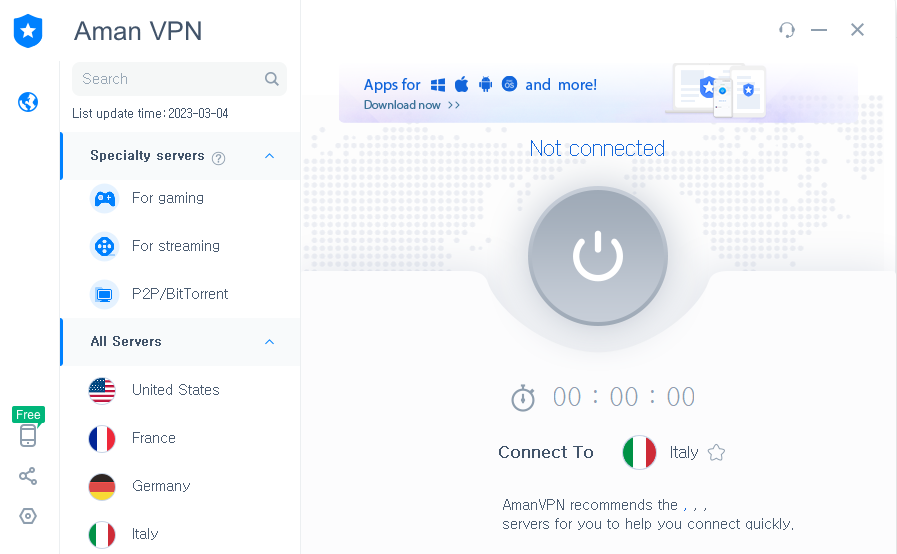Screen dimensions: 897x554
Task: Collapse the All Servers section
Action: [x=269, y=342]
